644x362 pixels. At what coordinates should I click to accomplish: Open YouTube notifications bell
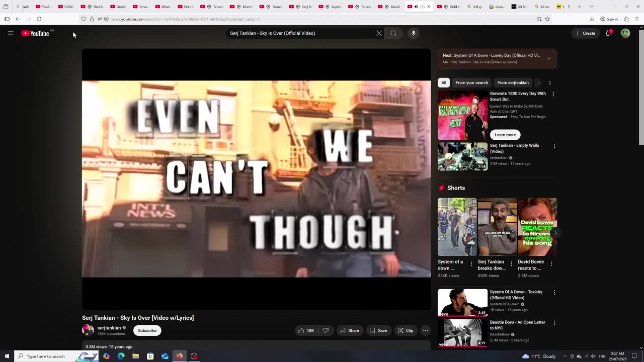pyautogui.click(x=608, y=33)
